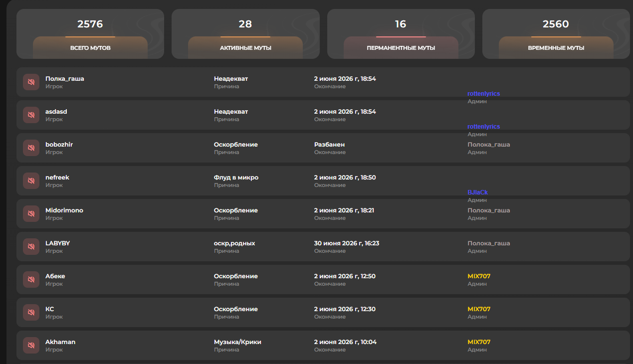Open the АКТИВНЫЕ МУТЫ stat card
The height and width of the screenshot is (364, 633).
coord(245,34)
